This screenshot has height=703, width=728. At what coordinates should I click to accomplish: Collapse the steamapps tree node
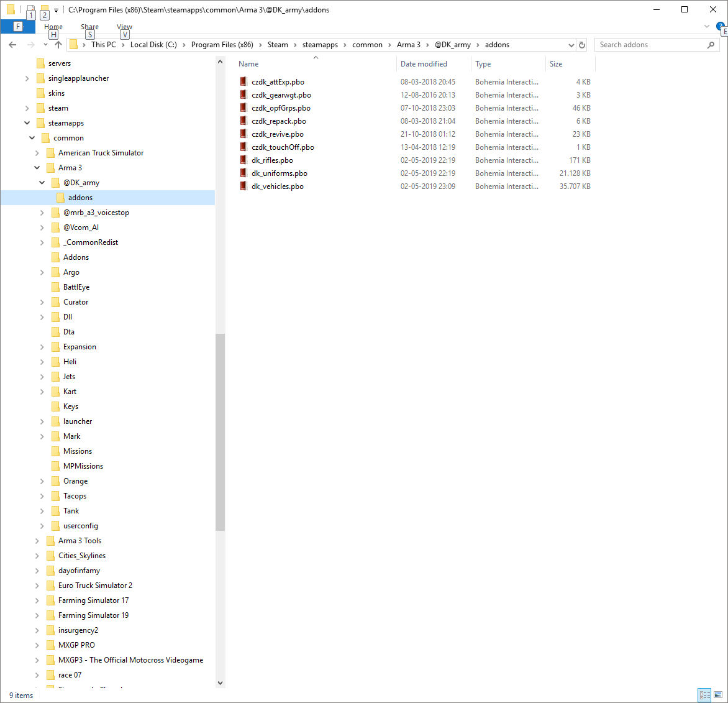(27, 123)
